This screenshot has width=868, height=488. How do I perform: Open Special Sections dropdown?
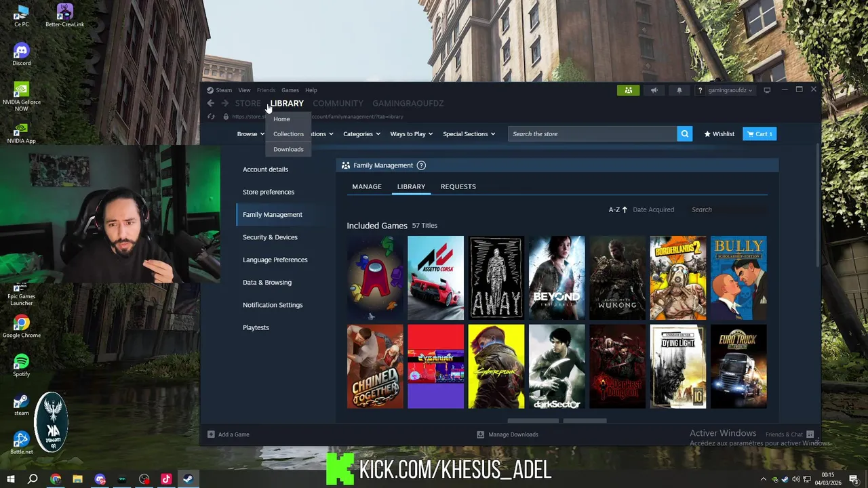[469, 134]
